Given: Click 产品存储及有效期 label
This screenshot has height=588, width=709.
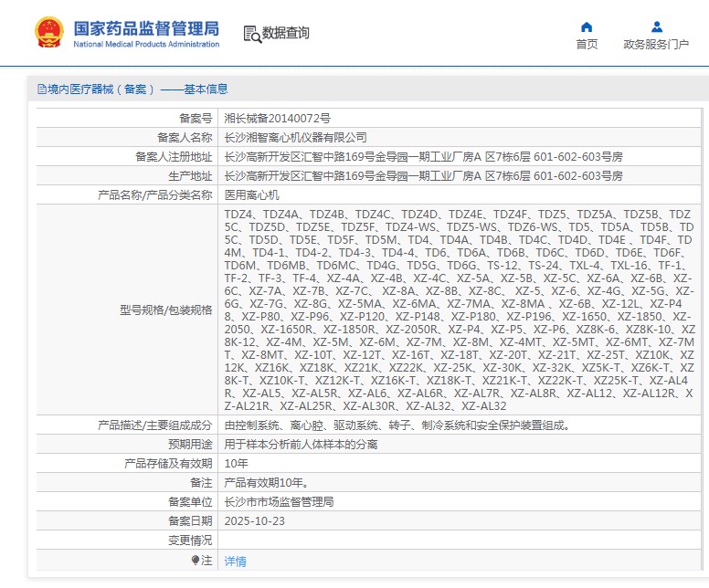Looking at the screenshot, I should [x=168, y=464].
